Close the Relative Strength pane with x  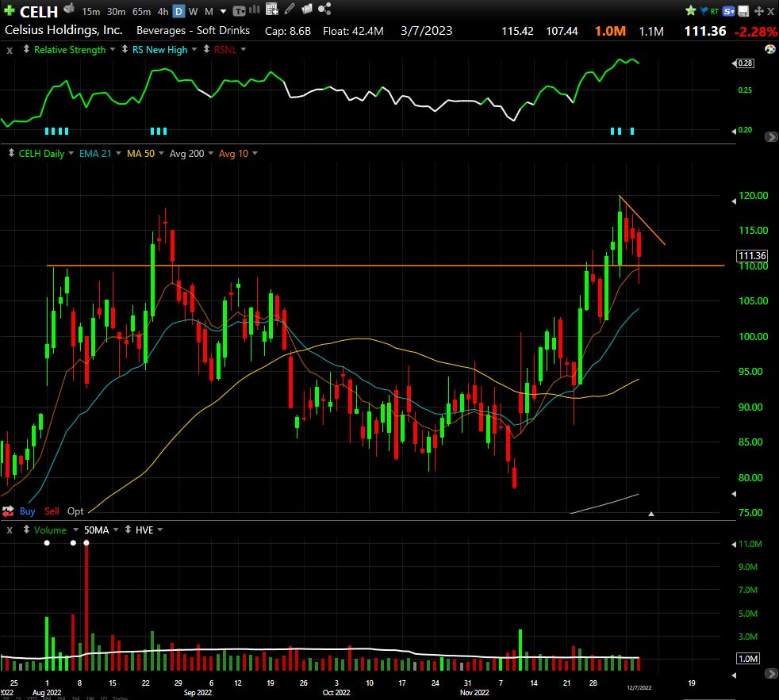pyautogui.click(x=10, y=50)
